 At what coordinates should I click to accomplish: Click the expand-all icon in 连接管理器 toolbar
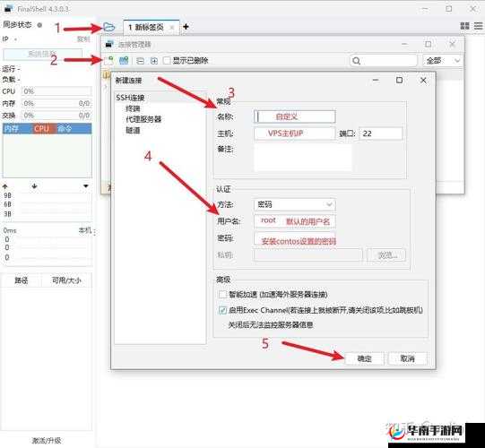[x=153, y=61]
